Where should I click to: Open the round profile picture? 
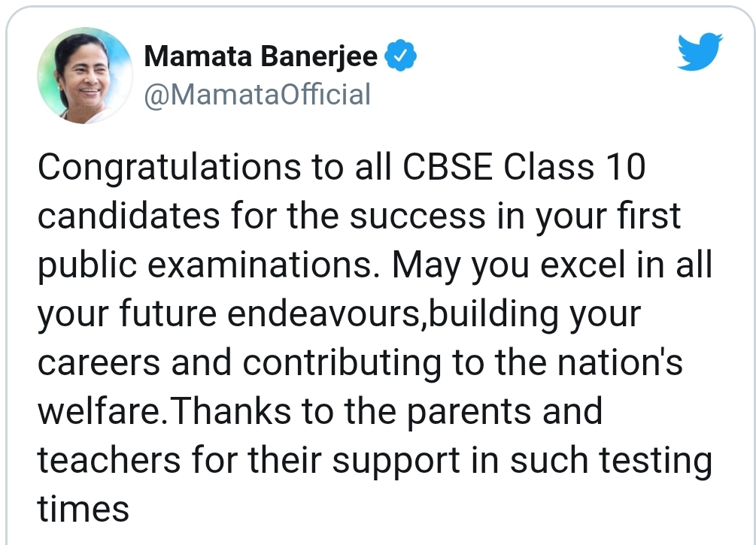(x=85, y=75)
